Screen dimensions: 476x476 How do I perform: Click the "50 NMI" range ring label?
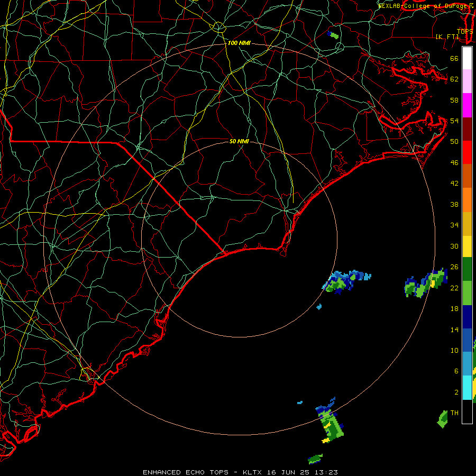[x=239, y=141]
